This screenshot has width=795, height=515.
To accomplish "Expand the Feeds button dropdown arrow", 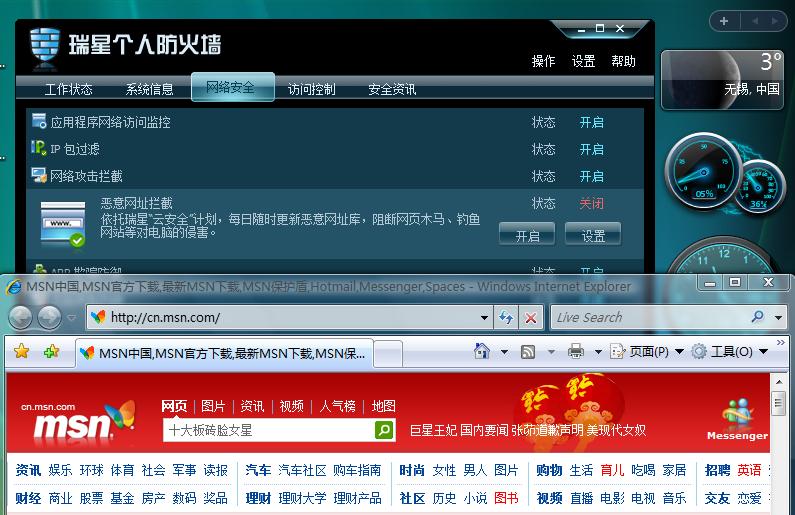I will pos(551,351).
